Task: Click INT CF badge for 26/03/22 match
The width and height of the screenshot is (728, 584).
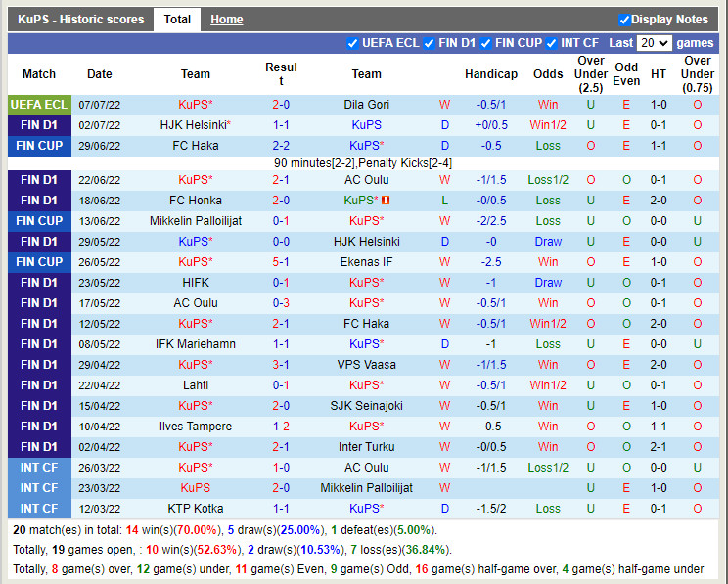Action: click(x=39, y=468)
